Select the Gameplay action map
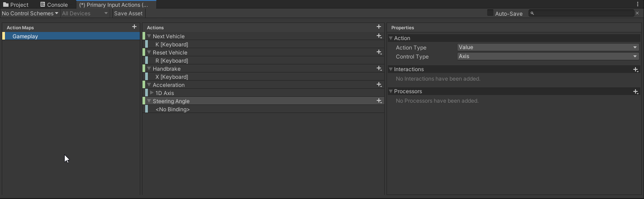 (x=26, y=36)
